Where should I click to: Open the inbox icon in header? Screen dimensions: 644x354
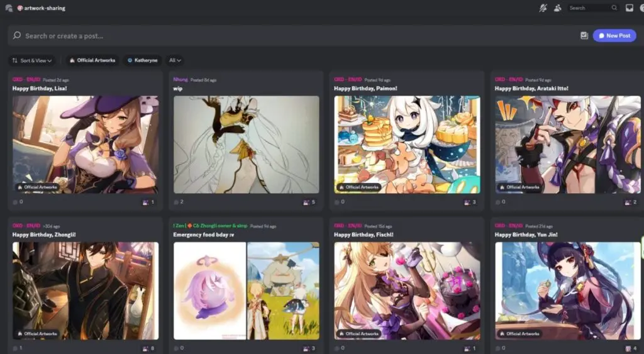point(629,8)
